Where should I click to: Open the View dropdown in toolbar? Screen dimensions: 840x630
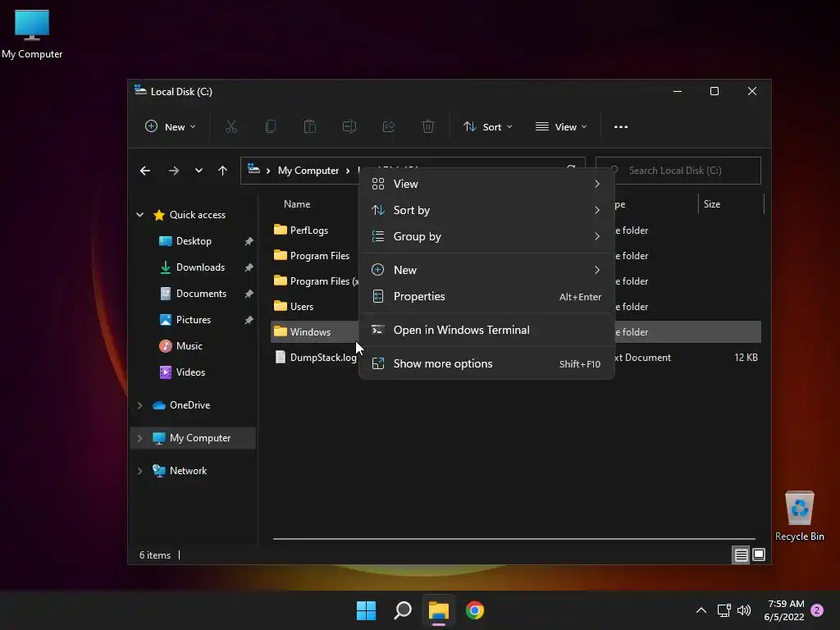(x=561, y=127)
